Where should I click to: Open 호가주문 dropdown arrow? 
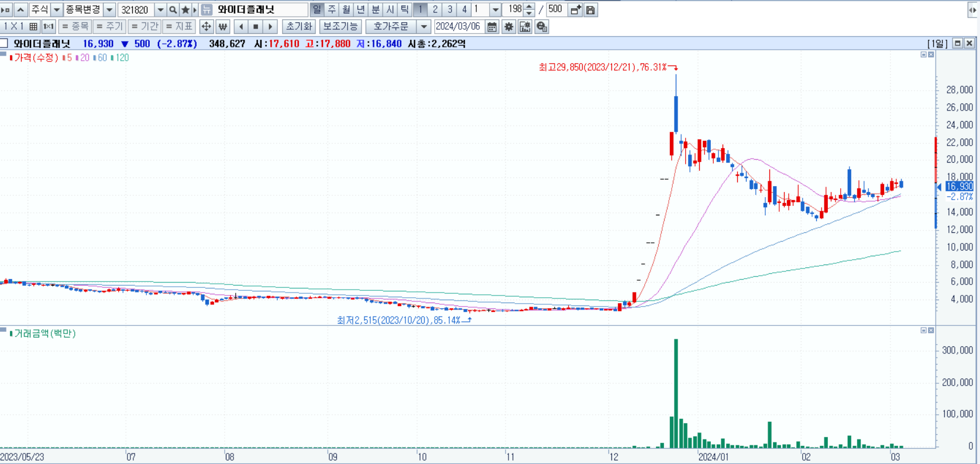point(424,26)
